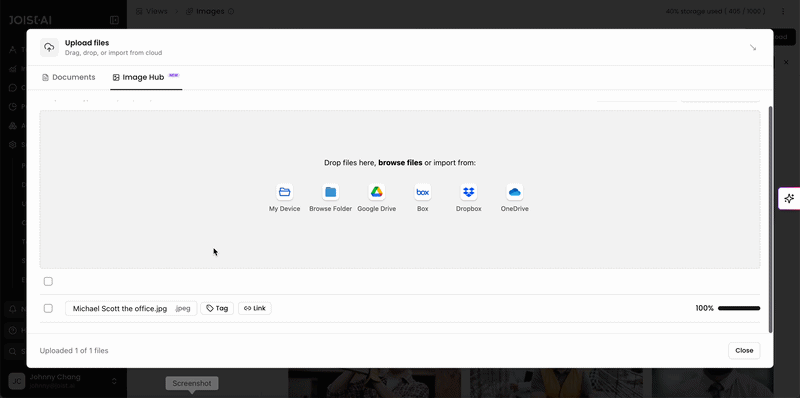
Task: Minimize the upload dialog with the diagonal arrow
Action: pos(753,47)
